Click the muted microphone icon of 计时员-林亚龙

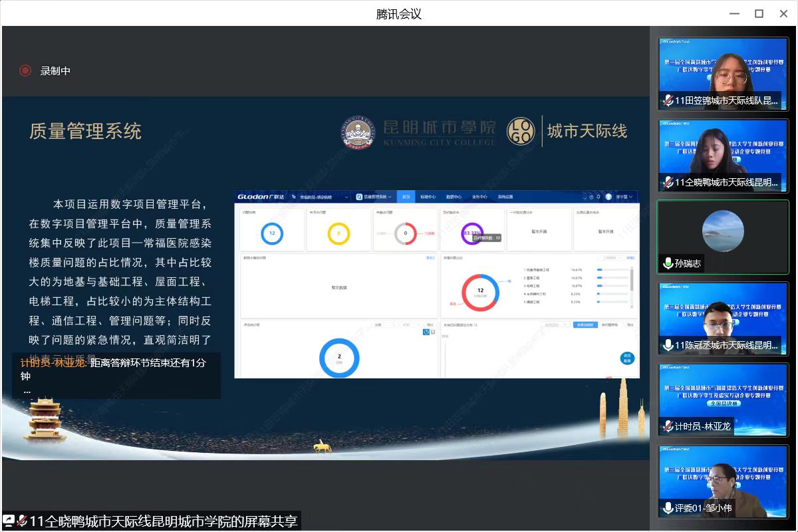[x=668, y=427]
